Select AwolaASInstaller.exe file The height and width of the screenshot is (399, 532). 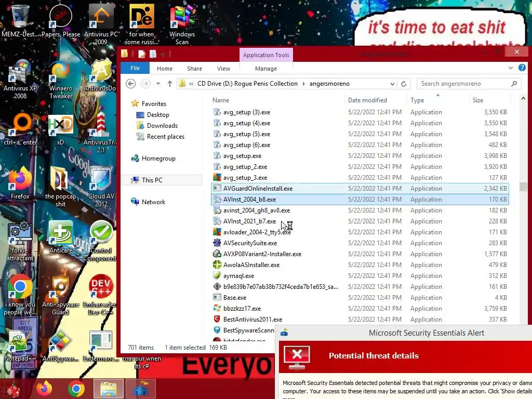pyautogui.click(x=360, y=264)
